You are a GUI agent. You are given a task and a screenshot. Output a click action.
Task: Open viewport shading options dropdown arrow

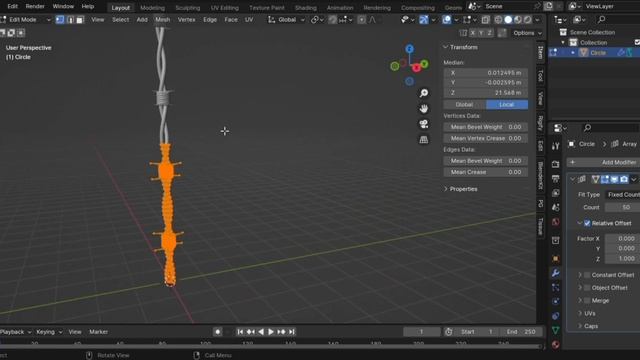coord(537,20)
